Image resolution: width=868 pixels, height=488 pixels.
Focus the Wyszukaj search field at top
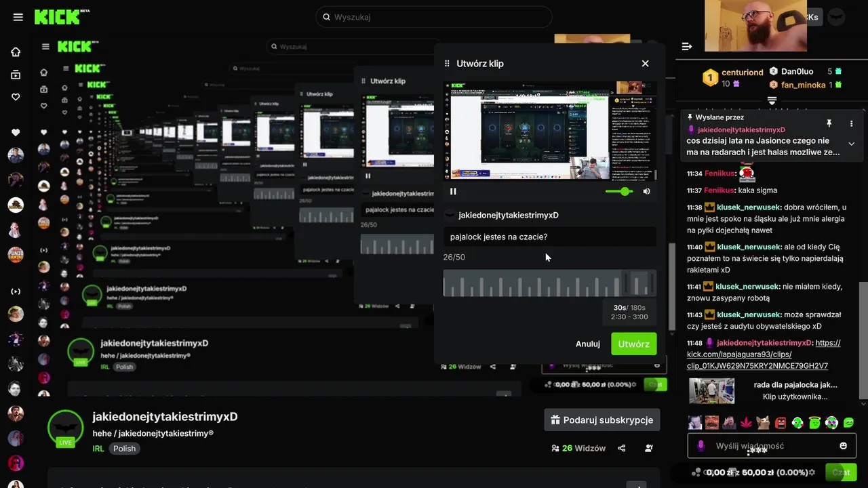tap(434, 17)
